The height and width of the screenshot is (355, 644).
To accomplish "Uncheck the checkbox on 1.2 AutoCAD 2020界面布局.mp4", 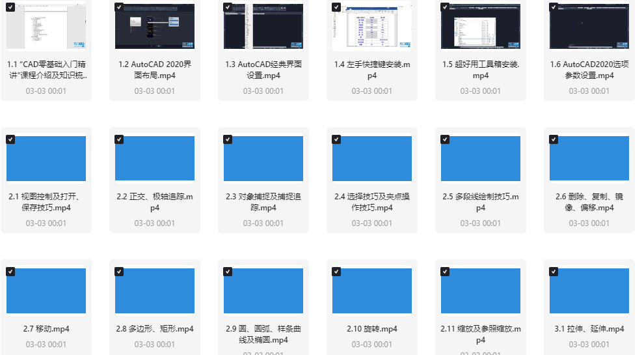I will [119, 7].
